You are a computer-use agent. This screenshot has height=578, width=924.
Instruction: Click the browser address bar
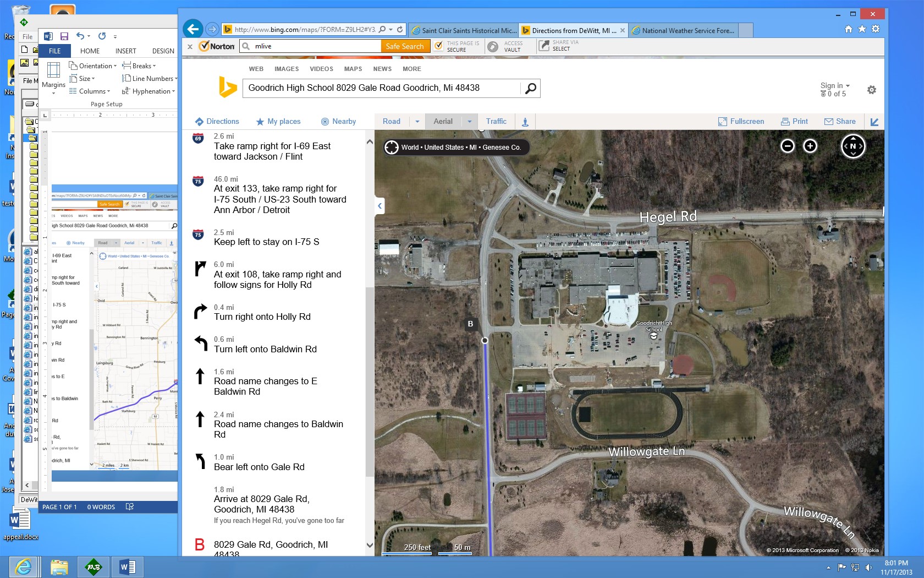click(x=305, y=30)
